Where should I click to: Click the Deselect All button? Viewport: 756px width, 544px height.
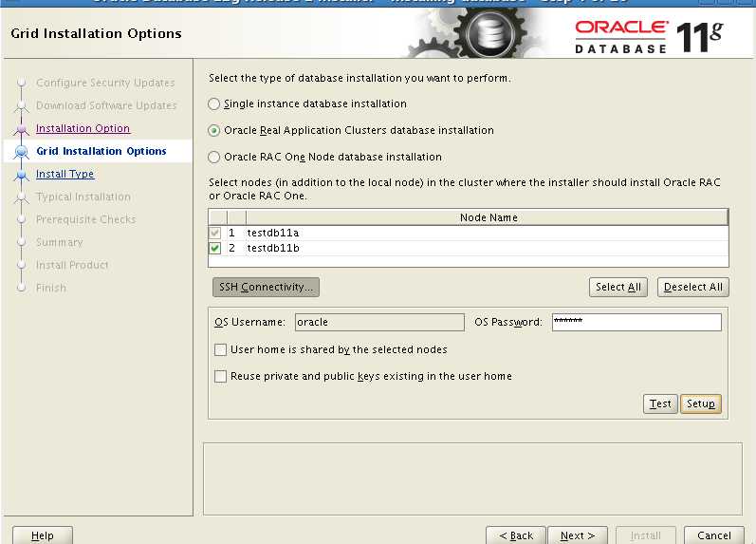coord(692,288)
